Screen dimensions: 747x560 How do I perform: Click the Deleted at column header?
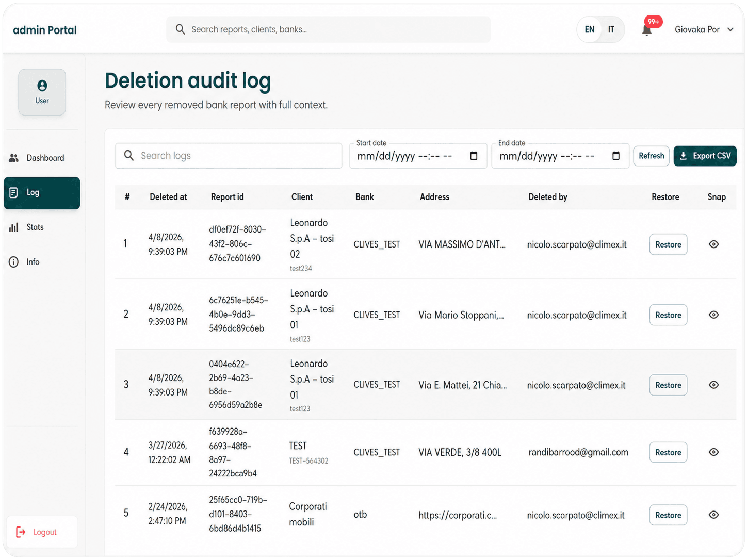[168, 197]
